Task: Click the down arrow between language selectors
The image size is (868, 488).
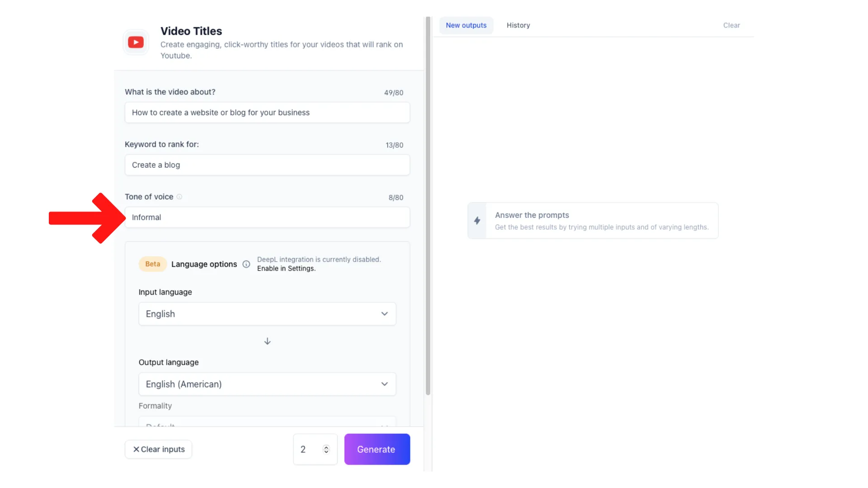Action: [x=267, y=341]
